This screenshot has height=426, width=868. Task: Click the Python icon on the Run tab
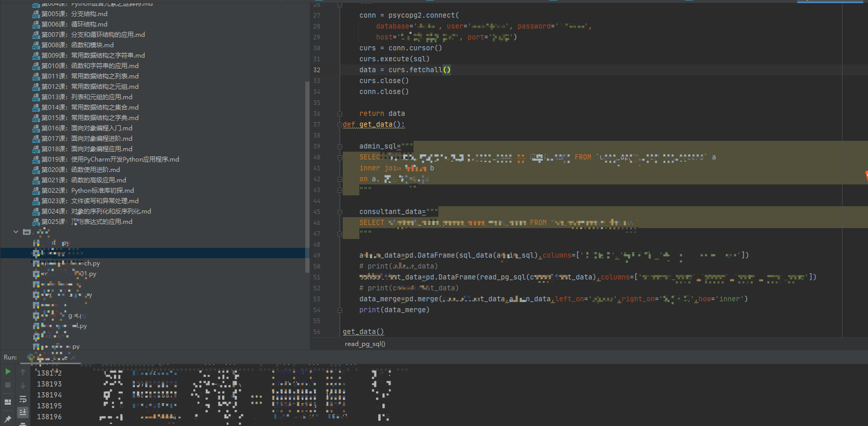[31, 357]
